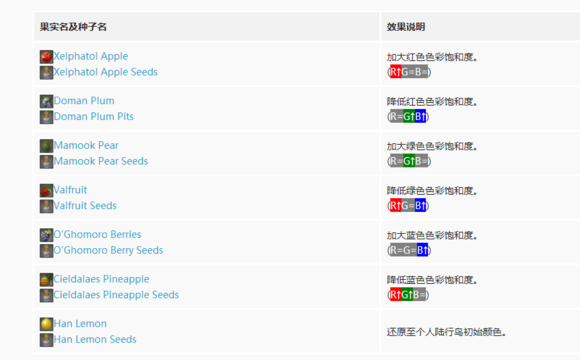Screen dimensions: 580x360
Task: Follow the Mamook Pear Seeds link
Action: tap(101, 161)
